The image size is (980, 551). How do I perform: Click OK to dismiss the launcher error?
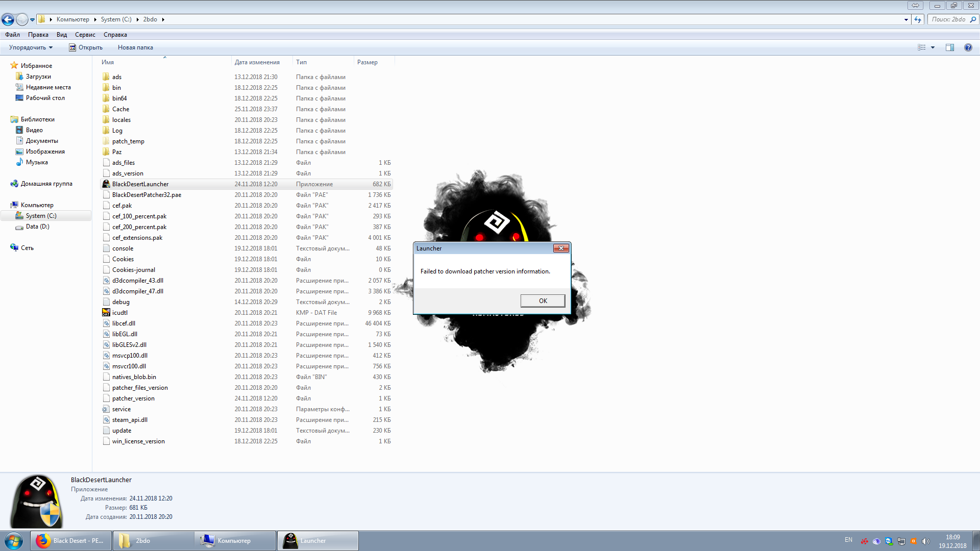543,300
